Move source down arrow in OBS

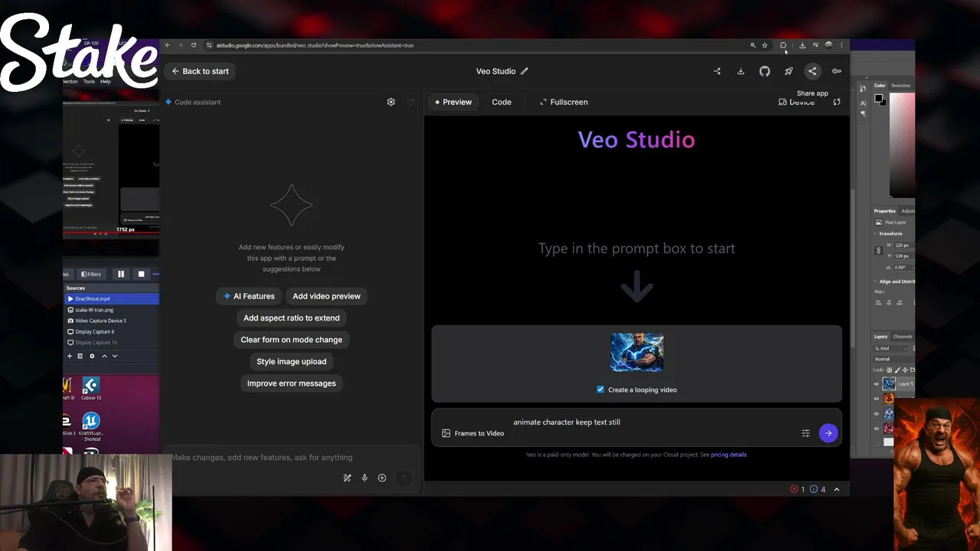point(115,356)
